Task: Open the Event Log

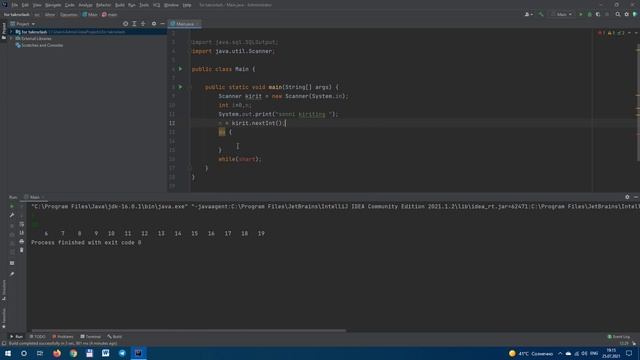Action: (619, 337)
